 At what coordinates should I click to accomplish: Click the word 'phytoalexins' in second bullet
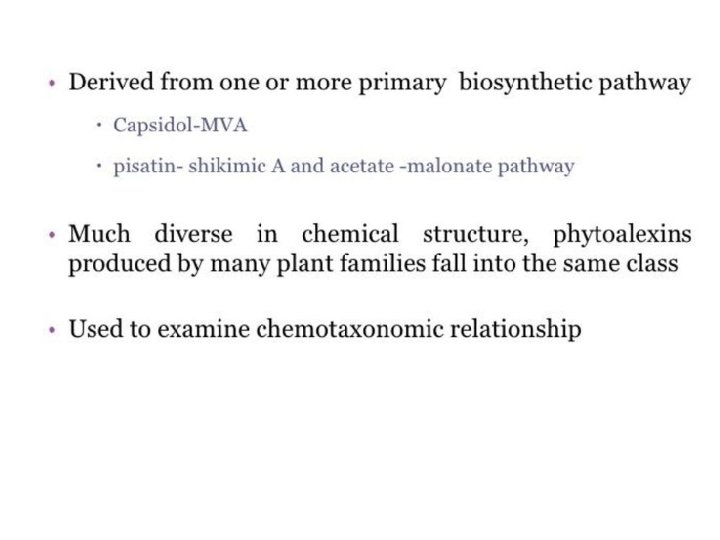tap(622, 235)
